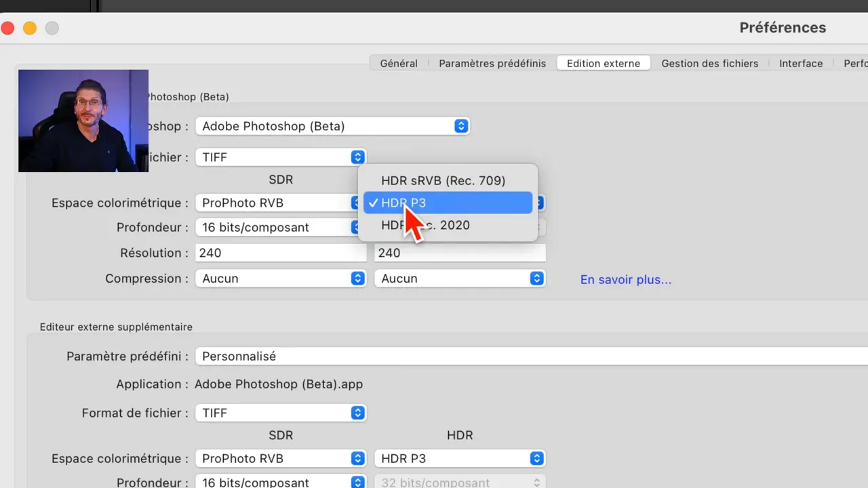Switch to the Gestion des fichiers tab
The width and height of the screenshot is (868, 488).
[709, 63]
